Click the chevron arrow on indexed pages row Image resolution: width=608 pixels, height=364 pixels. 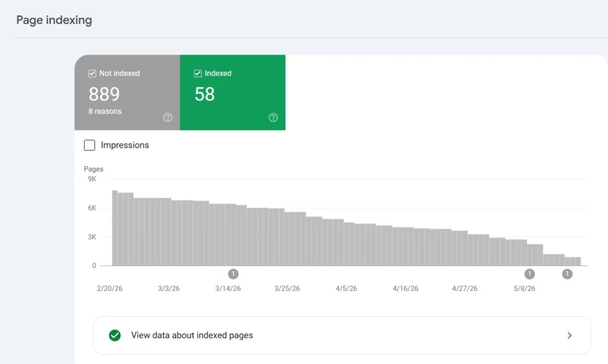click(569, 335)
